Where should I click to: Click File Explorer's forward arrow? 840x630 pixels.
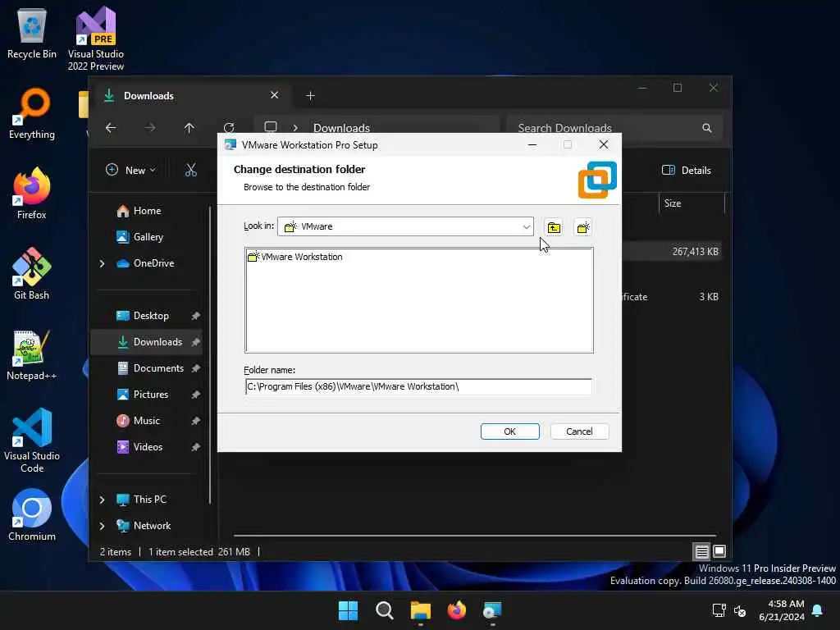(x=150, y=128)
